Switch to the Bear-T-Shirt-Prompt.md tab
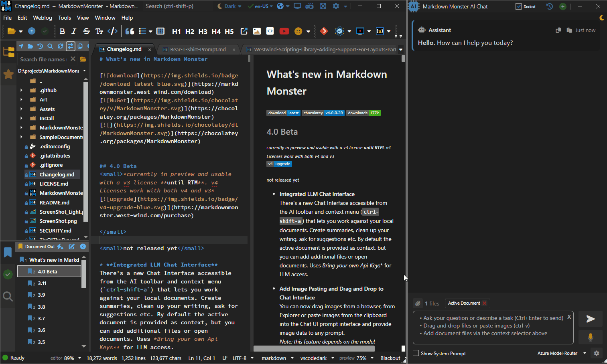Viewport: 607px width, 364px height. (198, 49)
